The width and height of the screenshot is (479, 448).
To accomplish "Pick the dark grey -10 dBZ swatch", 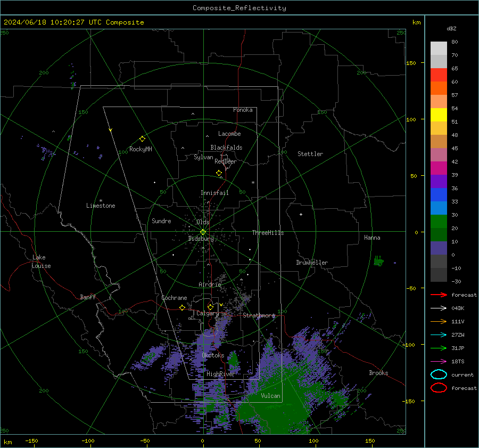I will click(439, 274).
